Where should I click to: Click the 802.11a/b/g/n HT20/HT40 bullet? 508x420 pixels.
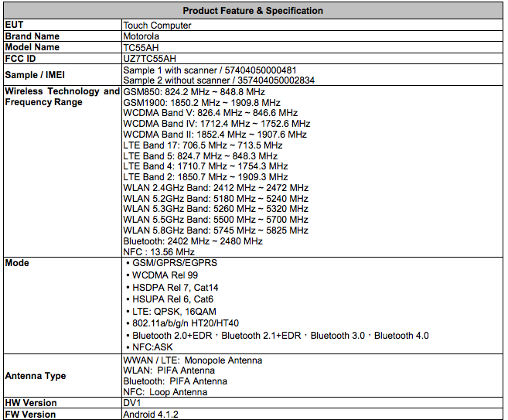[186, 323]
